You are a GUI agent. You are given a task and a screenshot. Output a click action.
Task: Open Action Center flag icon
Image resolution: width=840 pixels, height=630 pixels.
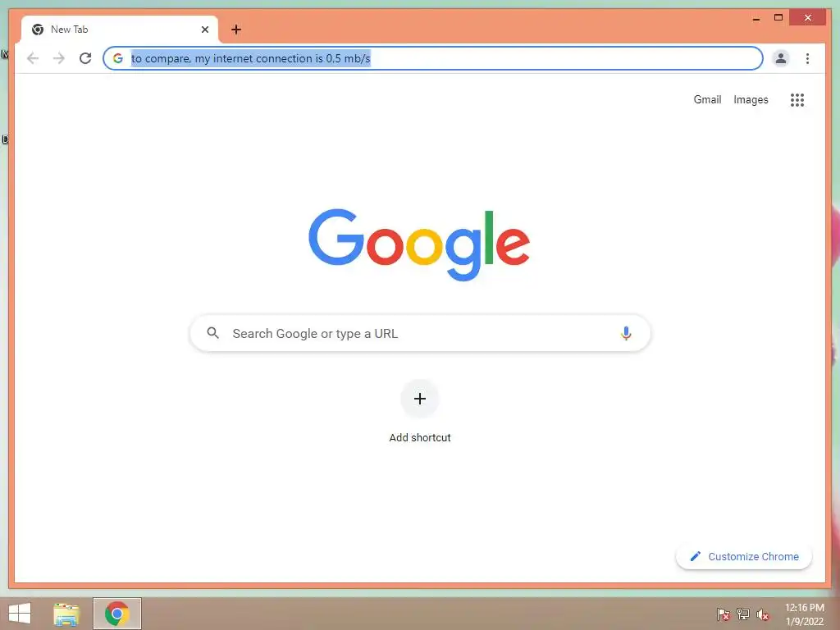coord(724,614)
